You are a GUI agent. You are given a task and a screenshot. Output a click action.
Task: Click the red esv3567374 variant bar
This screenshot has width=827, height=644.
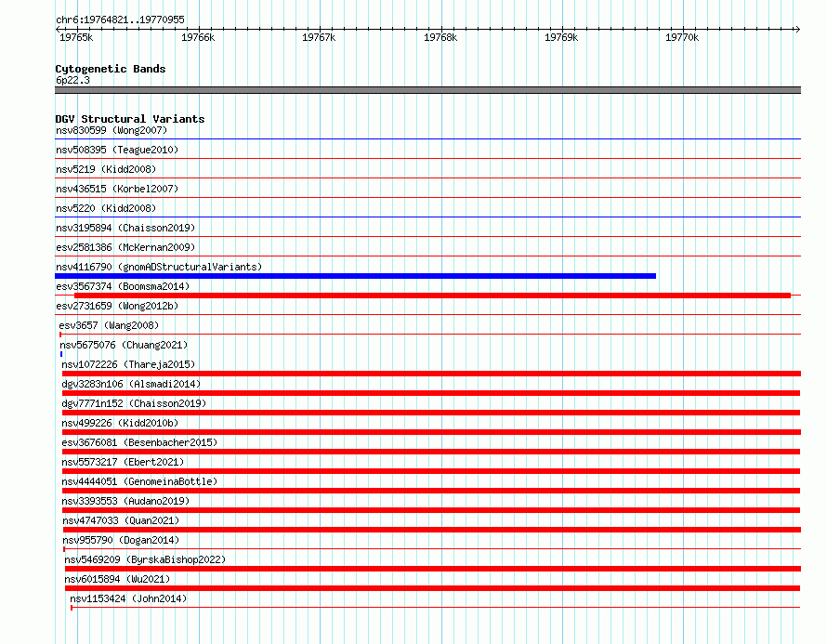[x=432, y=296]
